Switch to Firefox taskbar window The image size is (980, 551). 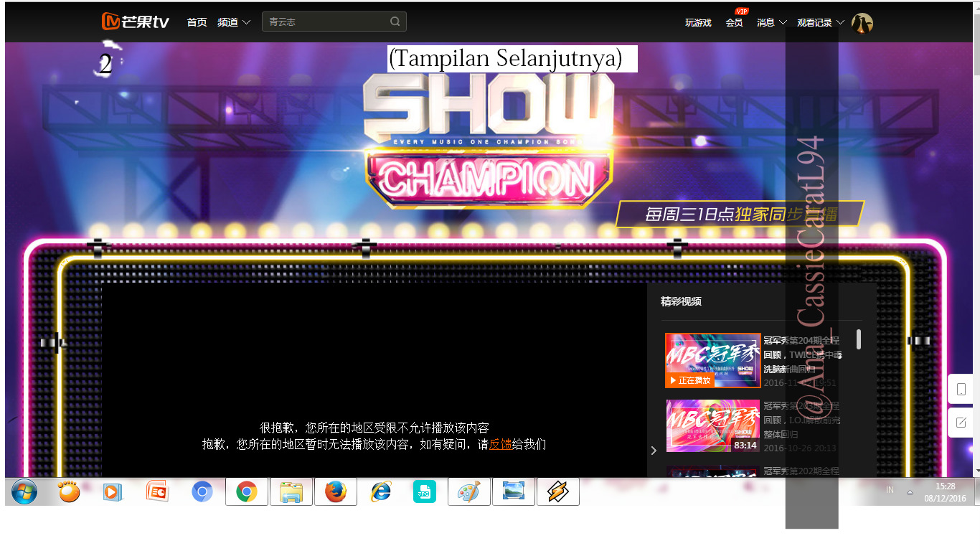[x=336, y=491]
